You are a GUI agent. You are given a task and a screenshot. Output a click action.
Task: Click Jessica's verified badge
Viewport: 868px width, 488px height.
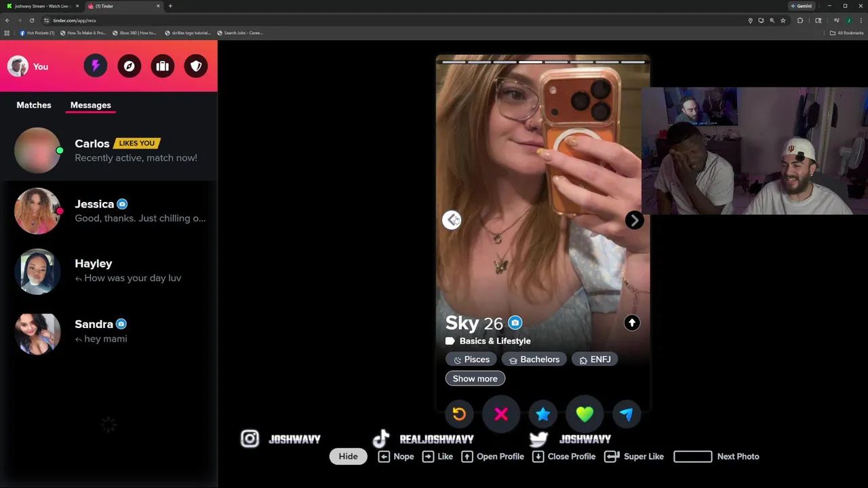(122, 204)
